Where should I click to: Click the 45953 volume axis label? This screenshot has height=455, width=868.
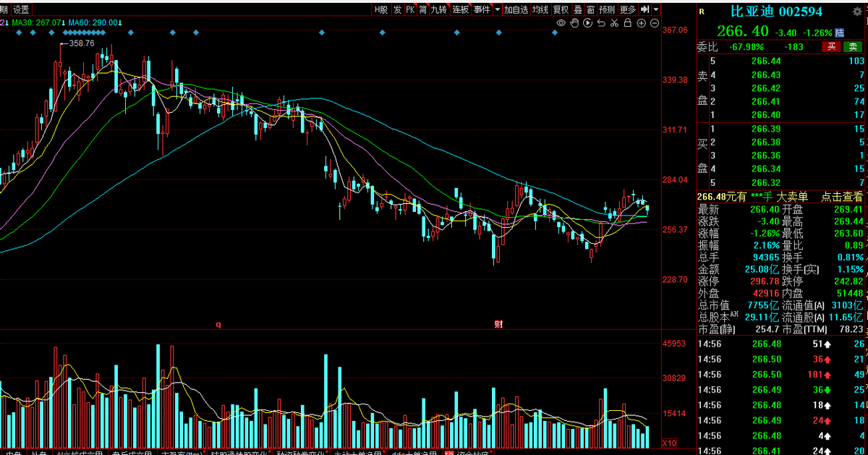[674, 344]
